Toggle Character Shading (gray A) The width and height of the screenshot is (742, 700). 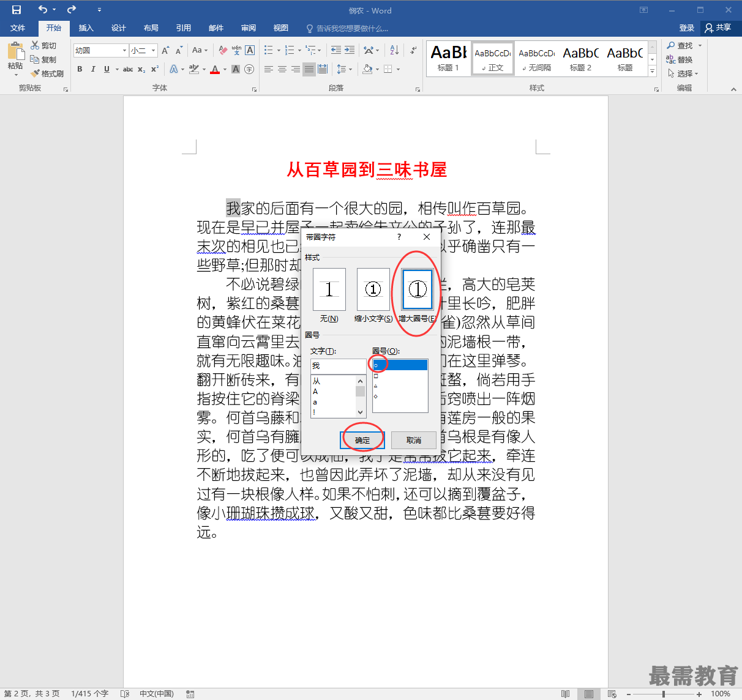click(x=236, y=69)
